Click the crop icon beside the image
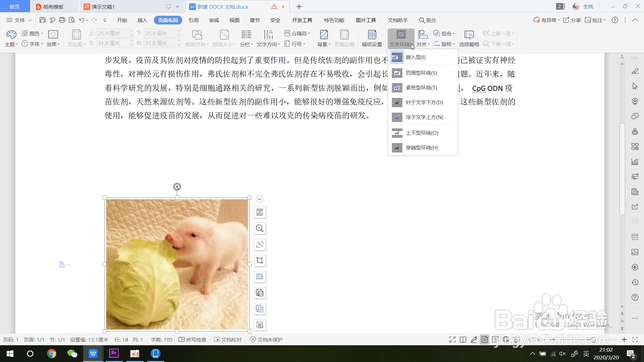Viewport: 644px width, 362px height. (x=260, y=260)
